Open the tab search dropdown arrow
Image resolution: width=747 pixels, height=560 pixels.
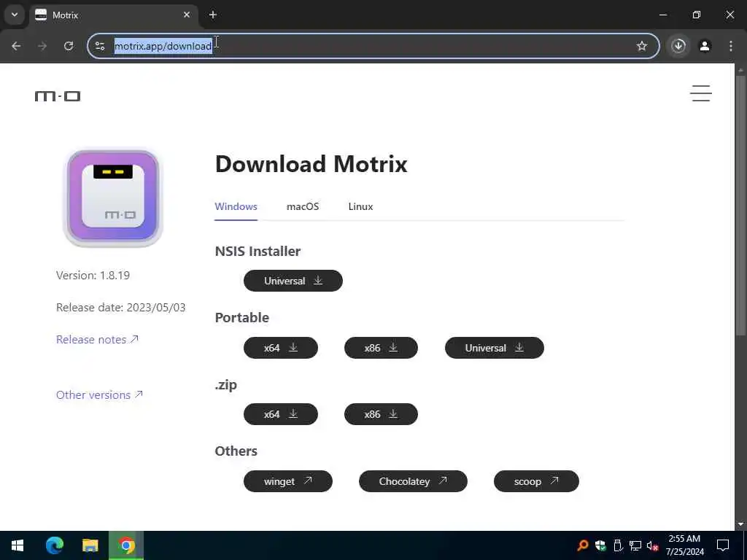click(15, 15)
